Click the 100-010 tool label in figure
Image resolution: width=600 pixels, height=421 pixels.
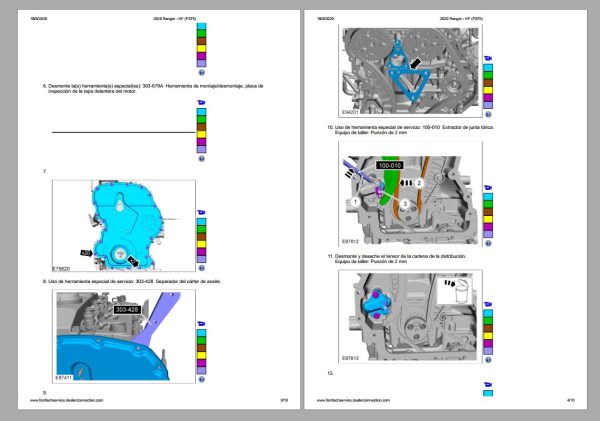click(390, 165)
